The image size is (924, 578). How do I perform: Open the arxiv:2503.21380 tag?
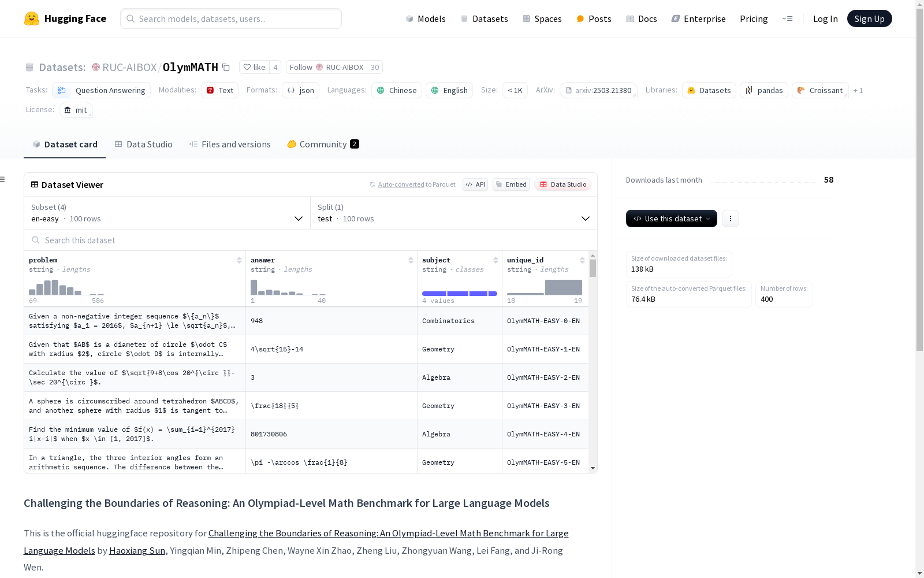pos(598,90)
